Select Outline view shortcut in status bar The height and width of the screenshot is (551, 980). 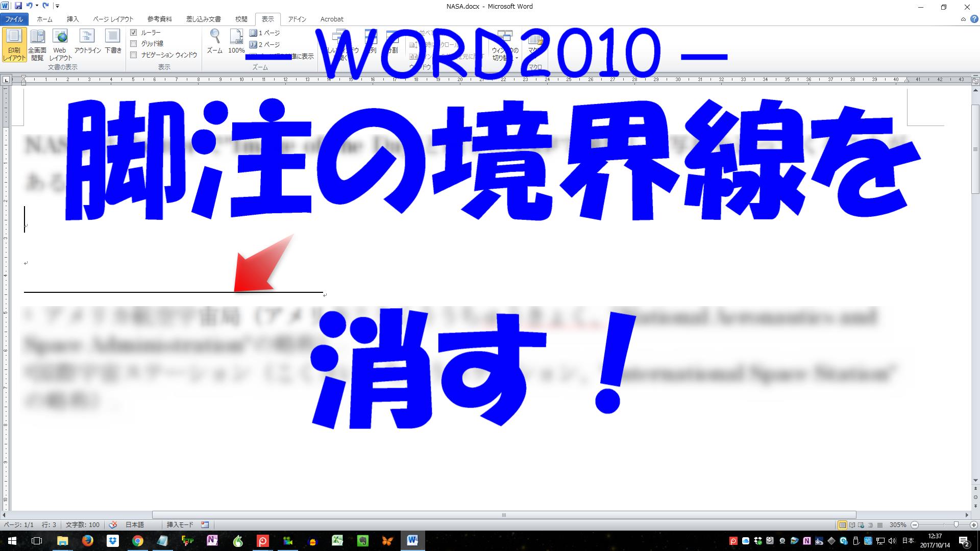(x=871, y=524)
